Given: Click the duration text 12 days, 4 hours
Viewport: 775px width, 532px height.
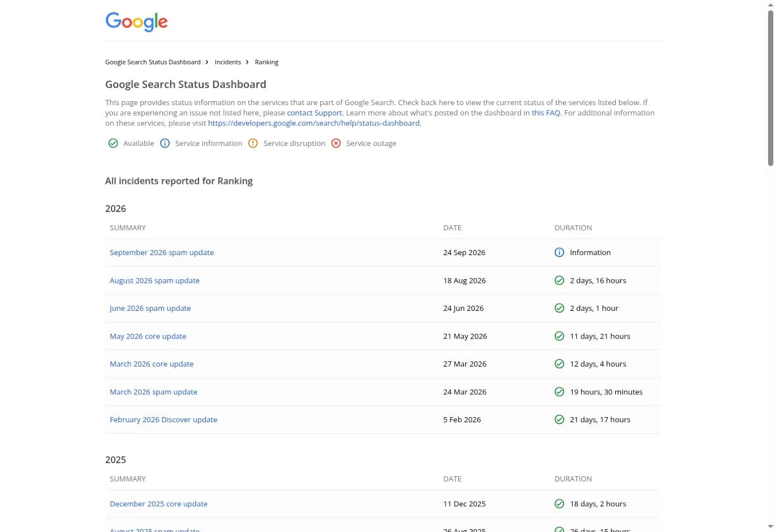Looking at the screenshot, I should pyautogui.click(x=598, y=364).
